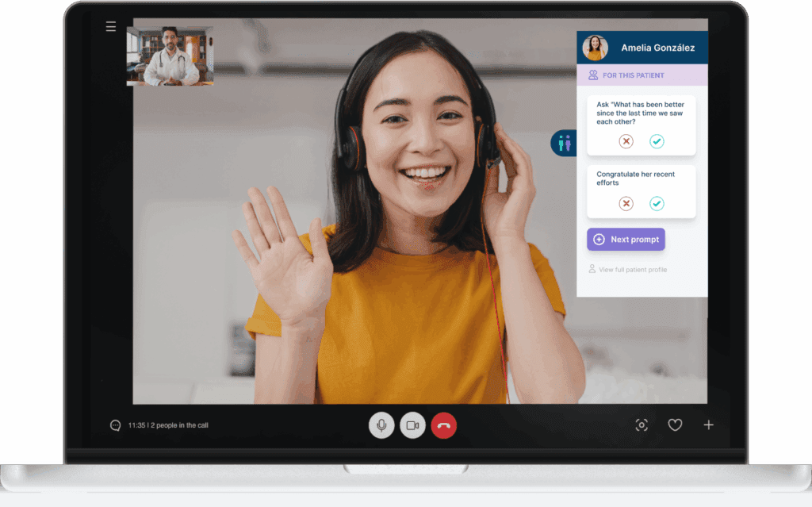Click the heart icon

tap(675, 425)
